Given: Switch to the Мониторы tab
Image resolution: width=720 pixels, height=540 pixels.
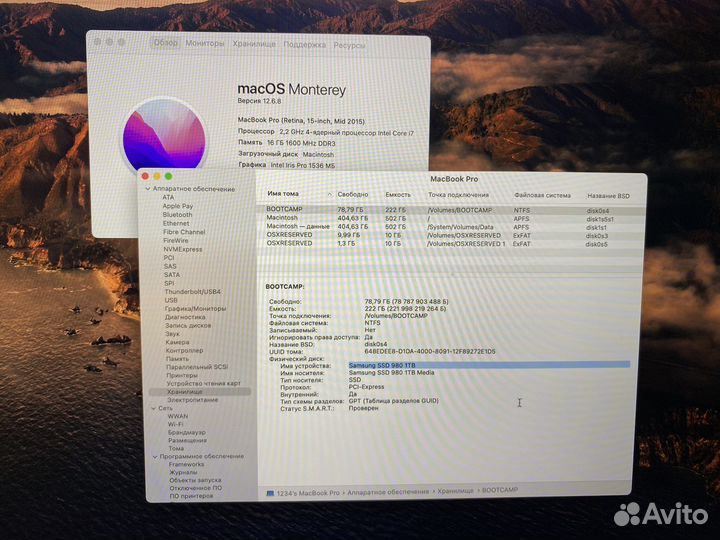Looking at the screenshot, I should click(205, 43).
